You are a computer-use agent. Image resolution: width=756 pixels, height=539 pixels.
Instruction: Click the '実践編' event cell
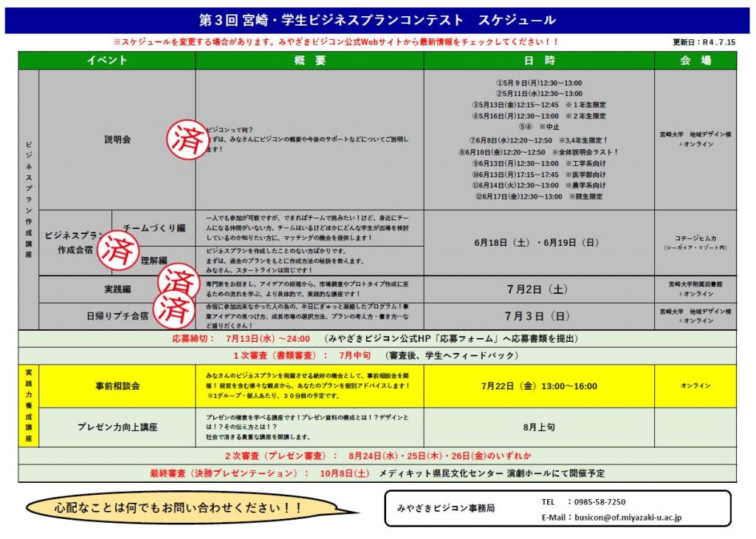pyautogui.click(x=117, y=289)
